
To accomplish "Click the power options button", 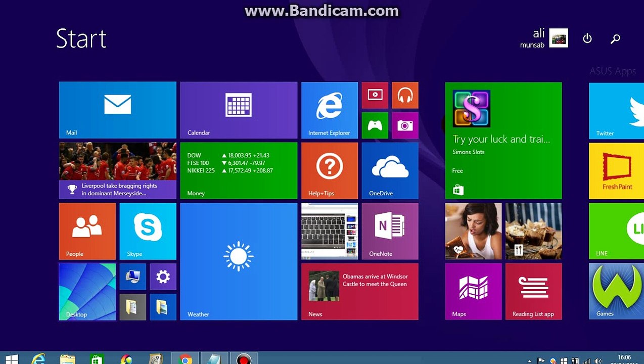I will tap(587, 38).
